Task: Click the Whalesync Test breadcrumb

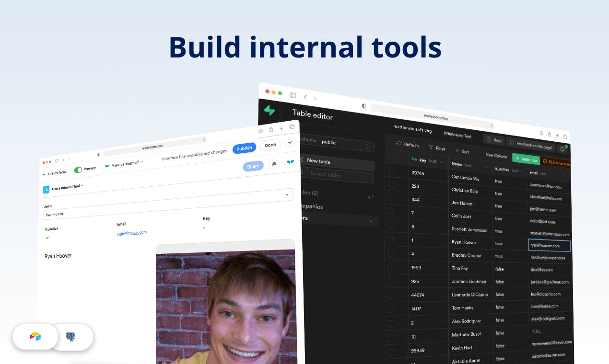Action: 457,135
